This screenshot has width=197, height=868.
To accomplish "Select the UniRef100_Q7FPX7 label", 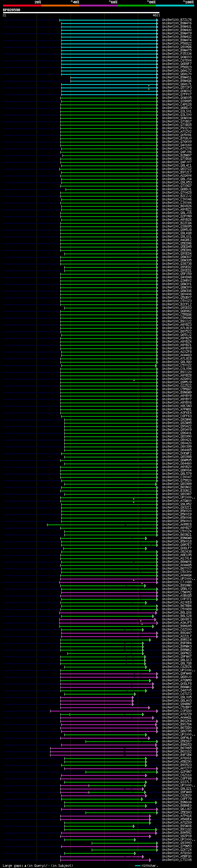I will 176,94.
